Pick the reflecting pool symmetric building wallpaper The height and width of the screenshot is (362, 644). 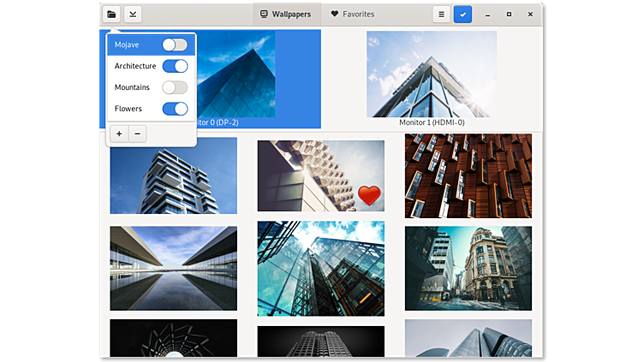173,268
